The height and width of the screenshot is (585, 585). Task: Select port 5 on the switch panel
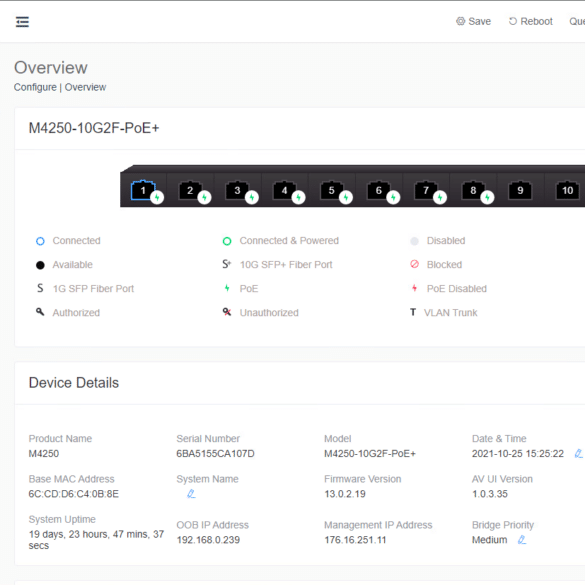pyautogui.click(x=331, y=190)
